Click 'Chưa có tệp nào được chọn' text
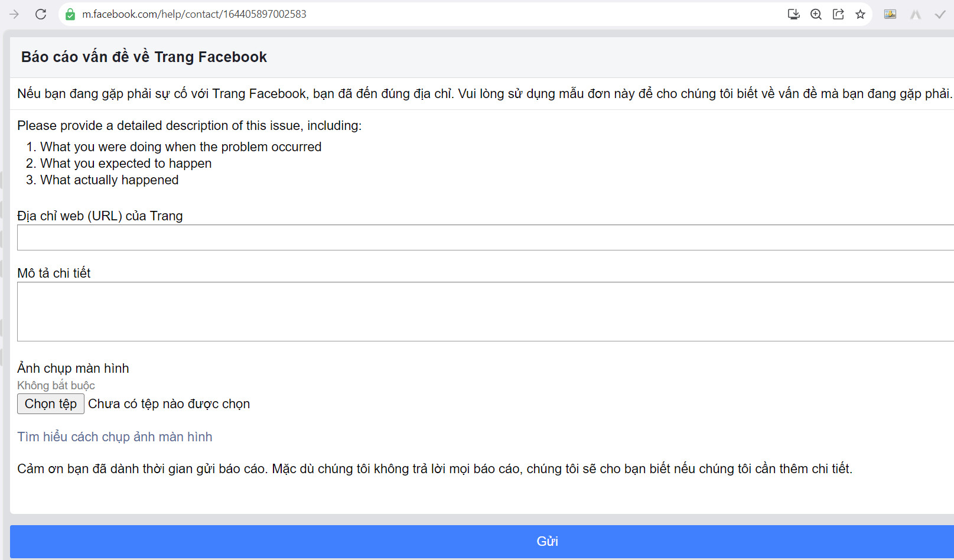The width and height of the screenshot is (954, 560). 169,404
